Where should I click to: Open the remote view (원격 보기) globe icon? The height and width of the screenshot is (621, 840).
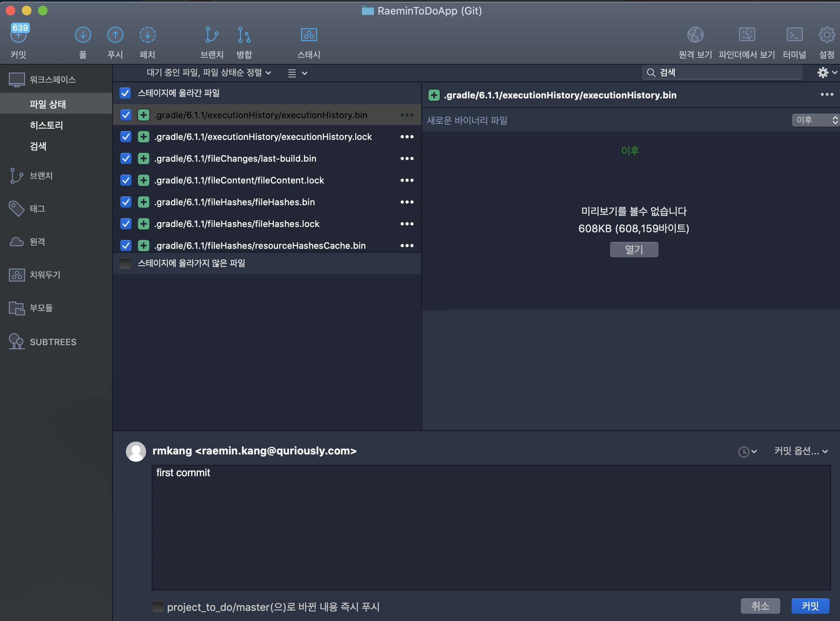point(695,35)
